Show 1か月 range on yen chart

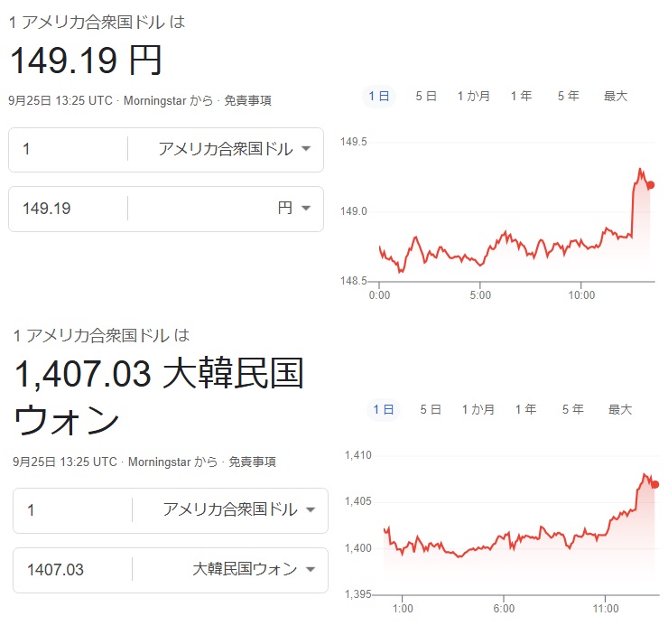pyautogui.click(x=473, y=96)
